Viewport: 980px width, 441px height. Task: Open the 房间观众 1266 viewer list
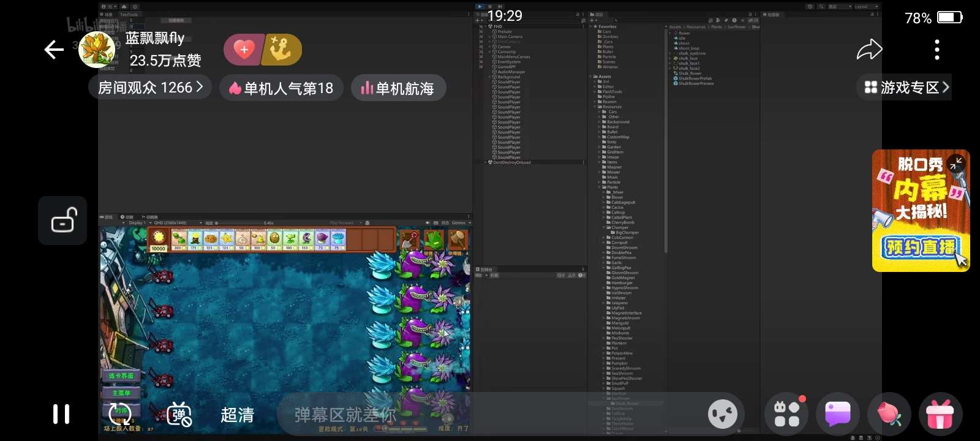coord(150,88)
